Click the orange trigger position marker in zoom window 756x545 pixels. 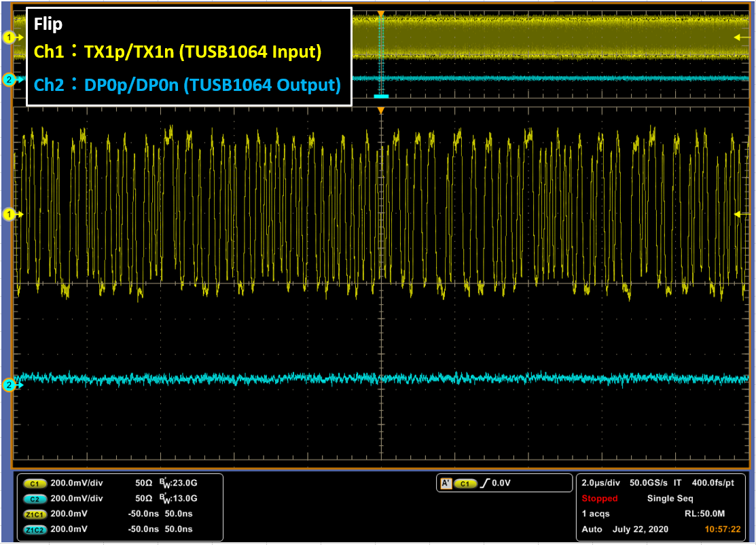381,111
